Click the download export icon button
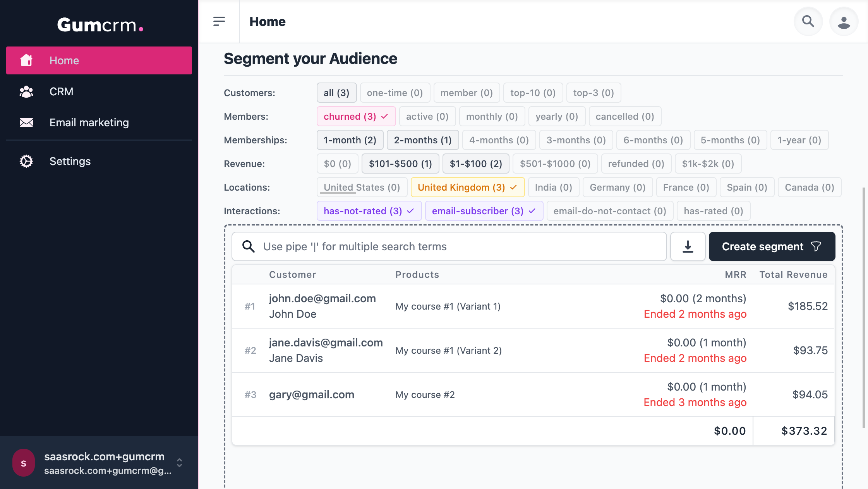 (688, 246)
